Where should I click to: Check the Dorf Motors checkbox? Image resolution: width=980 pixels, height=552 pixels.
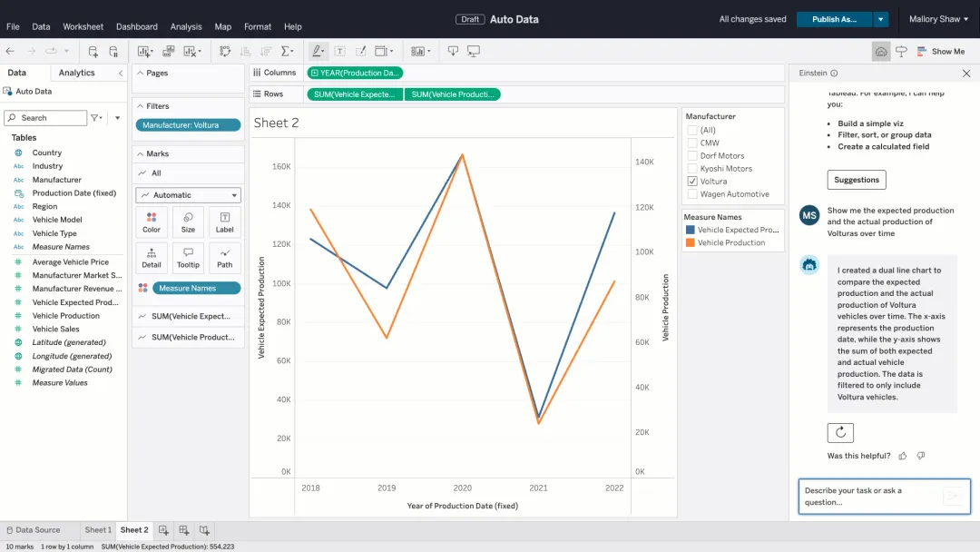pos(691,155)
